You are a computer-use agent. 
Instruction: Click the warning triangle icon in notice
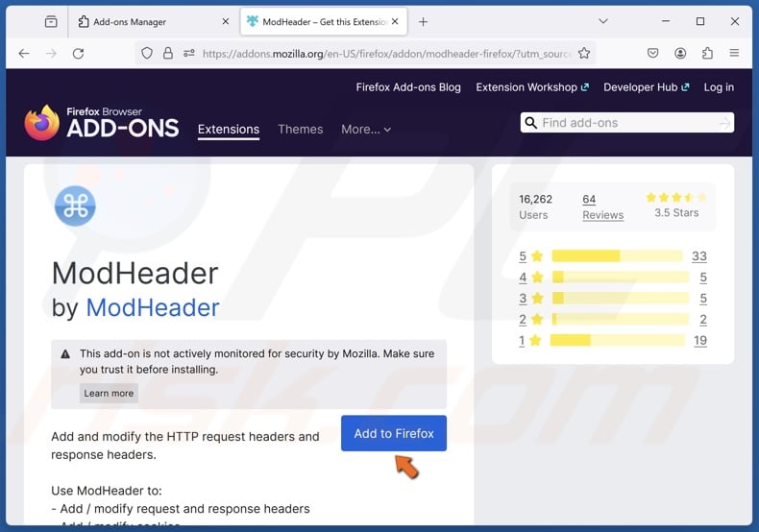tap(65, 354)
